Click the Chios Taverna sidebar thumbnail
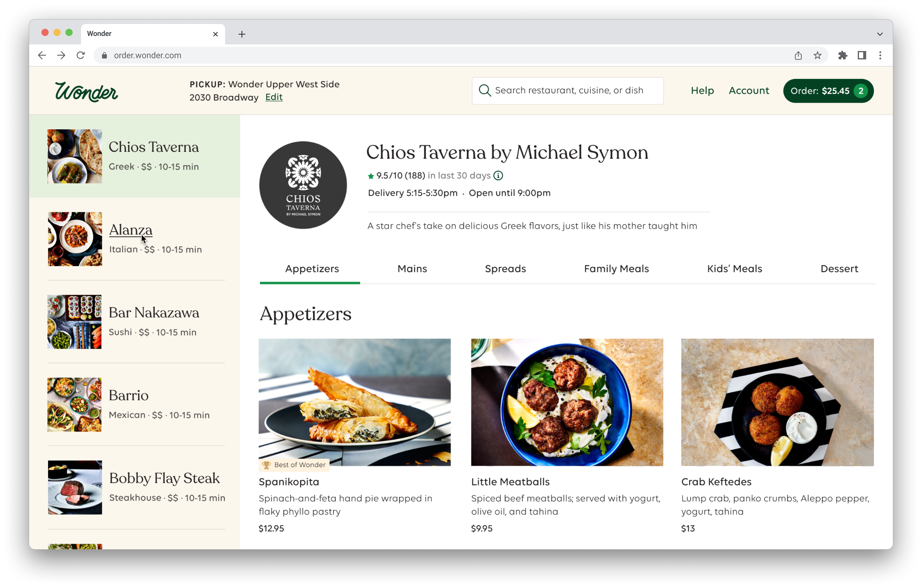Screen dimensions: 922x588 click(75, 156)
